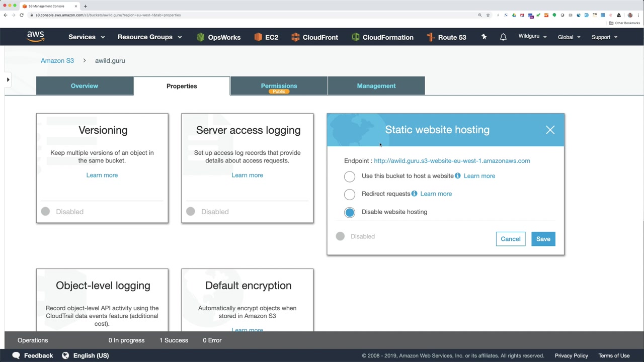Expand the left navigation sidebar arrow
This screenshot has height=362, width=644.
(x=8, y=79)
